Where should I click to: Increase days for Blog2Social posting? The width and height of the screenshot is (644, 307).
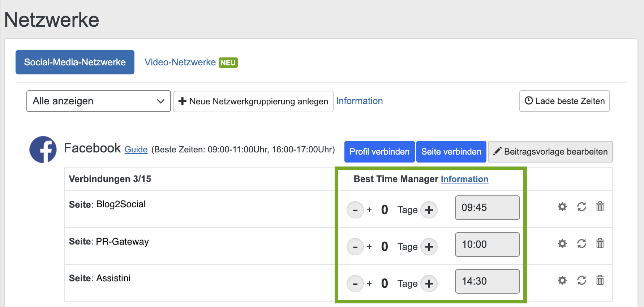[429, 210]
